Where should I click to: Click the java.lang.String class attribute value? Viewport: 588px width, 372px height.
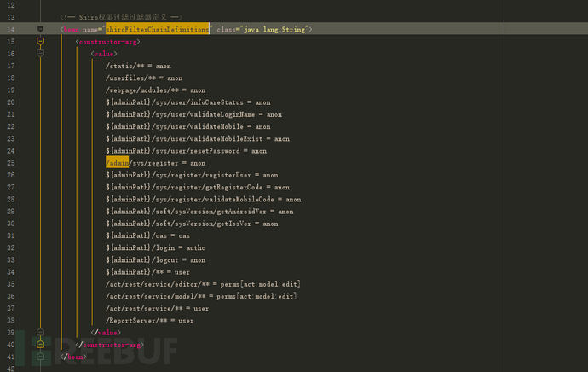274,29
